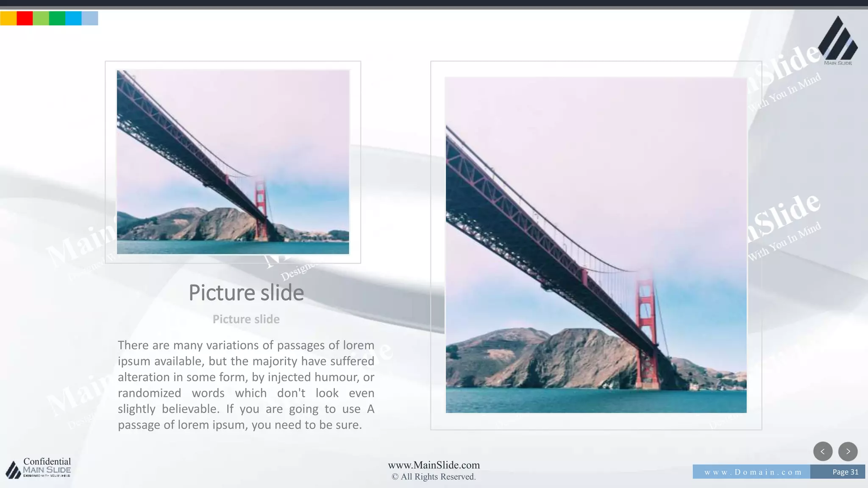Click the All Rights Reserved text
The image size is (868, 488).
click(434, 477)
